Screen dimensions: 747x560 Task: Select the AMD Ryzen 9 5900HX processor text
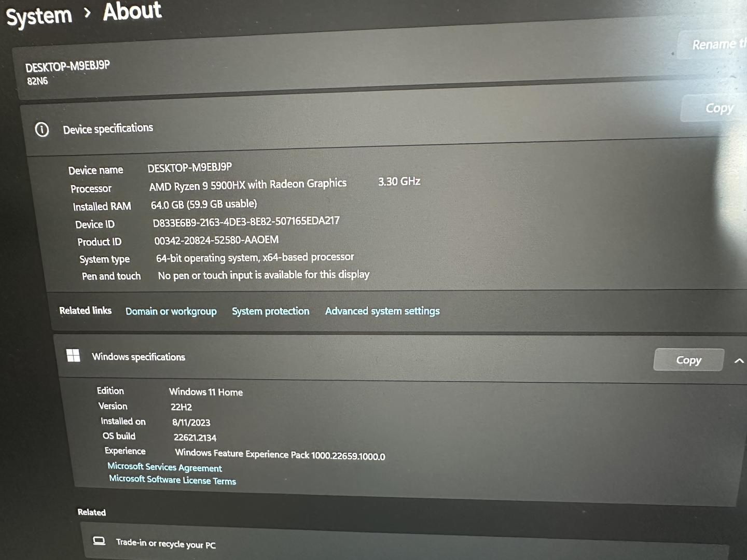248,185
